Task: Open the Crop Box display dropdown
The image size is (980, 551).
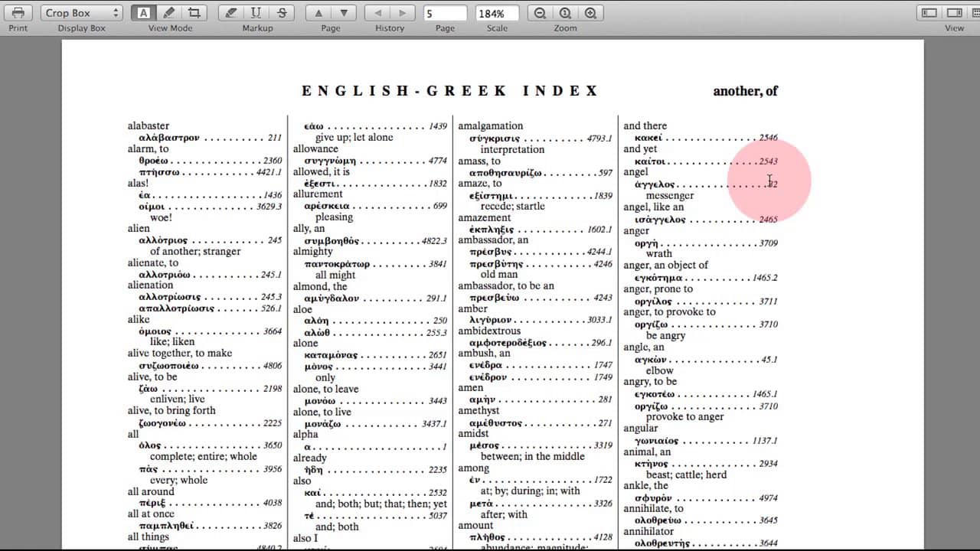Action: point(81,13)
